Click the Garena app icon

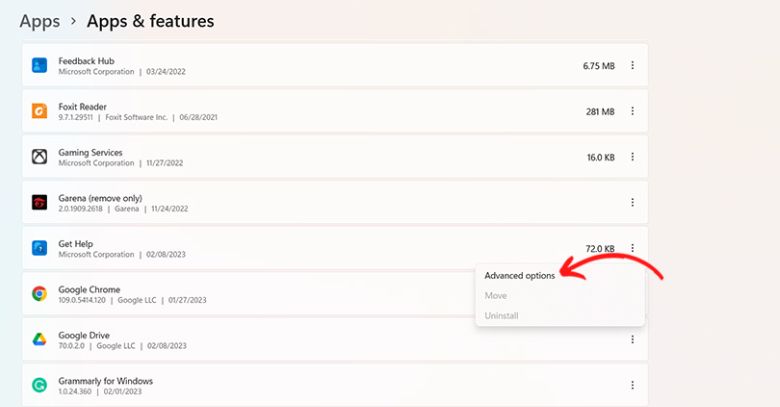pos(39,202)
